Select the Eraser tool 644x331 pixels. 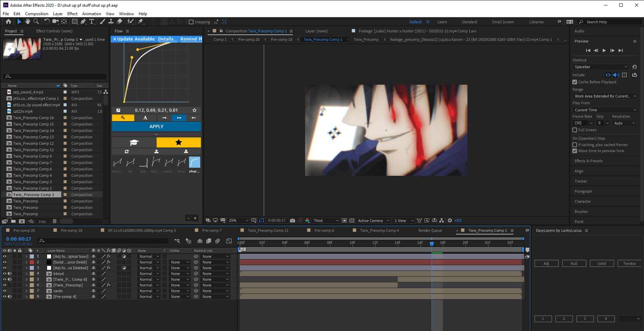click(x=120, y=21)
